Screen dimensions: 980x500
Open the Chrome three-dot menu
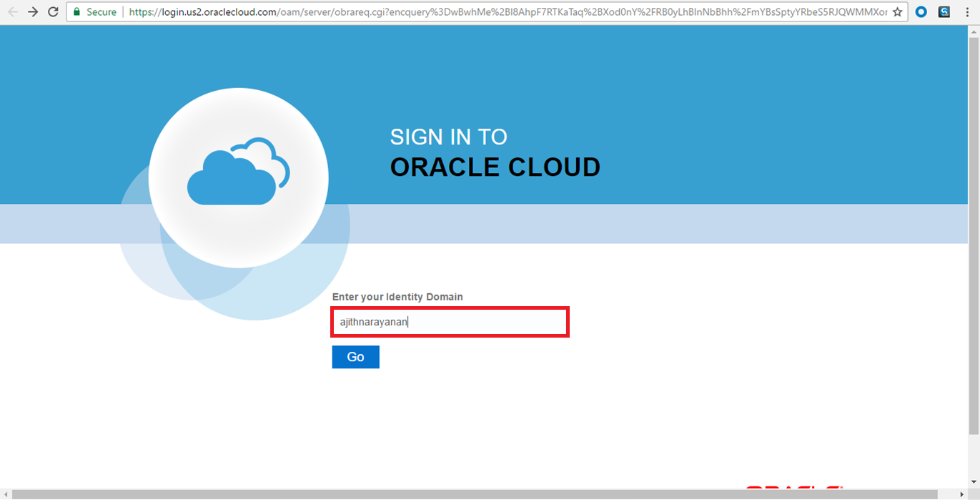click(x=967, y=12)
